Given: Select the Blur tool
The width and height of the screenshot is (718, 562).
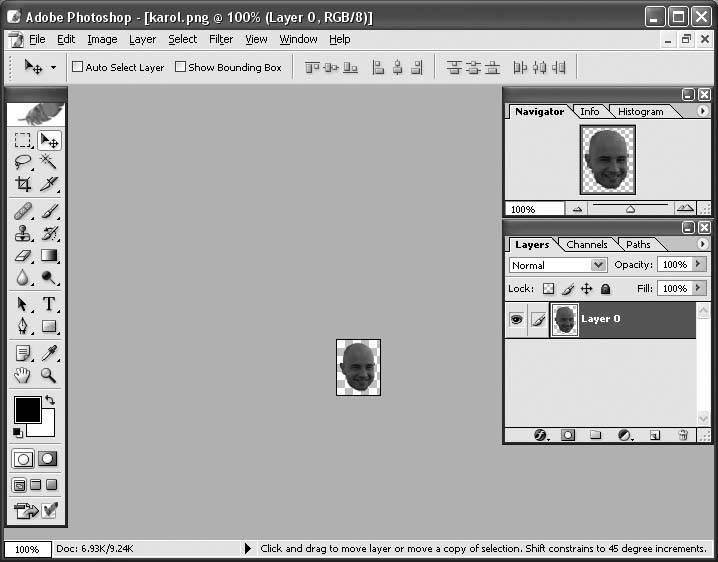Looking at the screenshot, I should click(22, 278).
